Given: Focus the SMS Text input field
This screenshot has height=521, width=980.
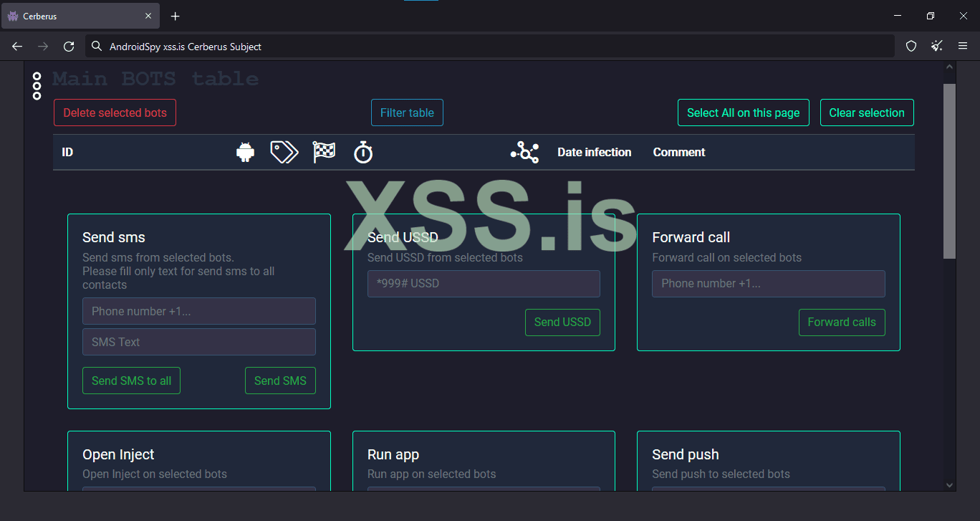Looking at the screenshot, I should pyautogui.click(x=199, y=342).
